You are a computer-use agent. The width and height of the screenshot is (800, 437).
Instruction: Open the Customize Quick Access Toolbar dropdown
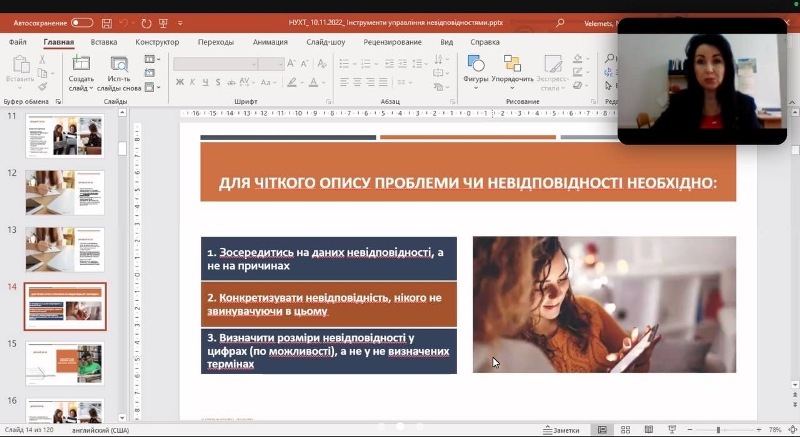[x=180, y=23]
